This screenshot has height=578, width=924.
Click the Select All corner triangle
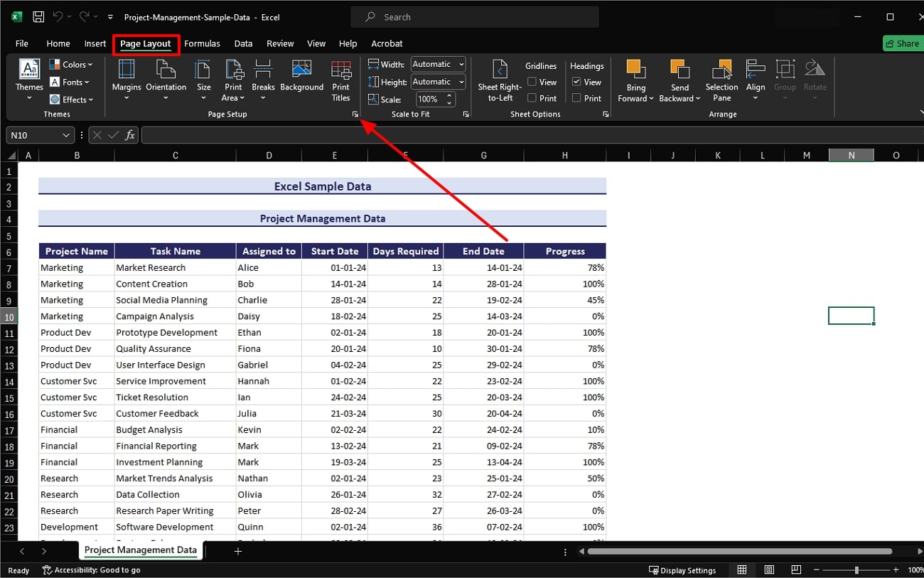(11, 156)
